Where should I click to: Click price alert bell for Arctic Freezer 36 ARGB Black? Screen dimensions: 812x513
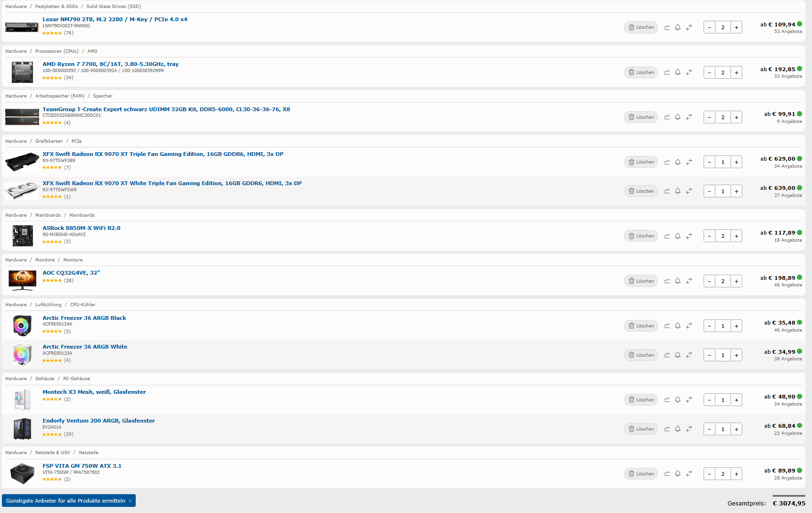coord(678,326)
